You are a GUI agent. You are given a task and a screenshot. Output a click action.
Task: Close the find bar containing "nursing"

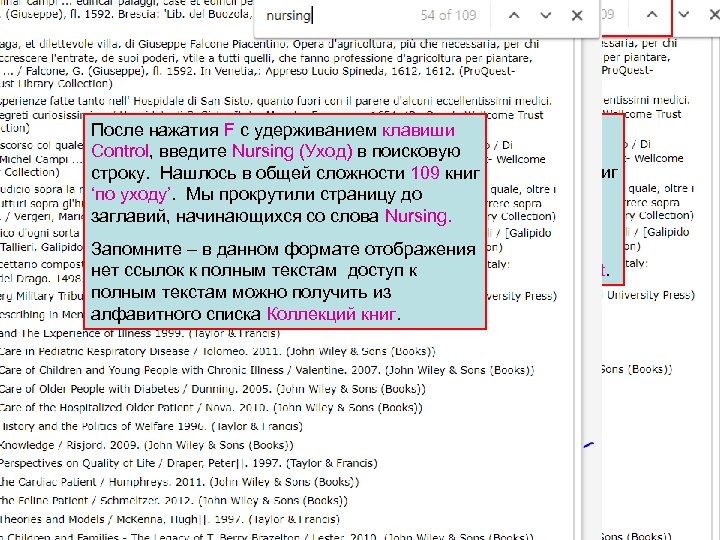[x=577, y=16]
